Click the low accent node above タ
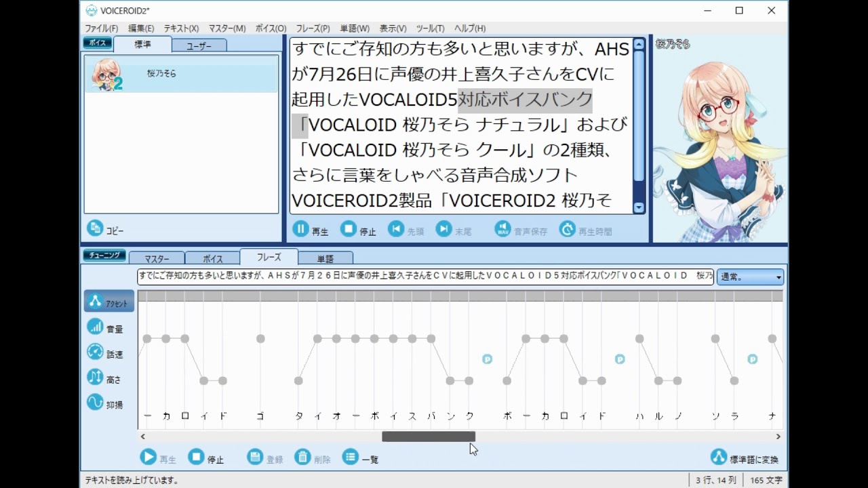This screenshot has width=868, height=488. point(298,381)
